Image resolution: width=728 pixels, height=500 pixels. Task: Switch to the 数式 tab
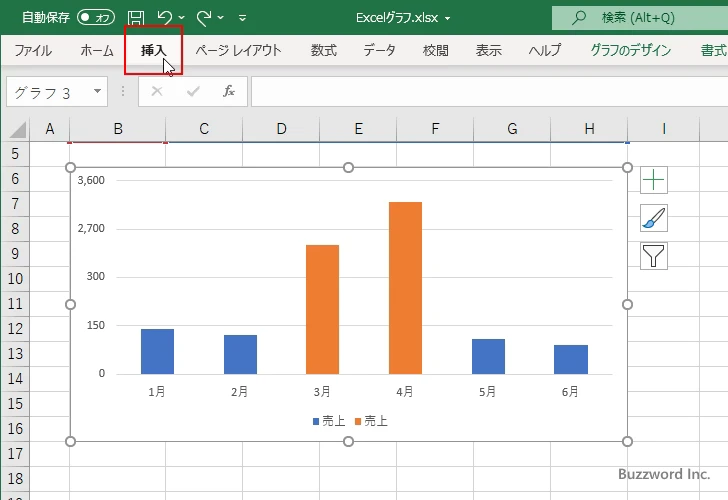324,50
